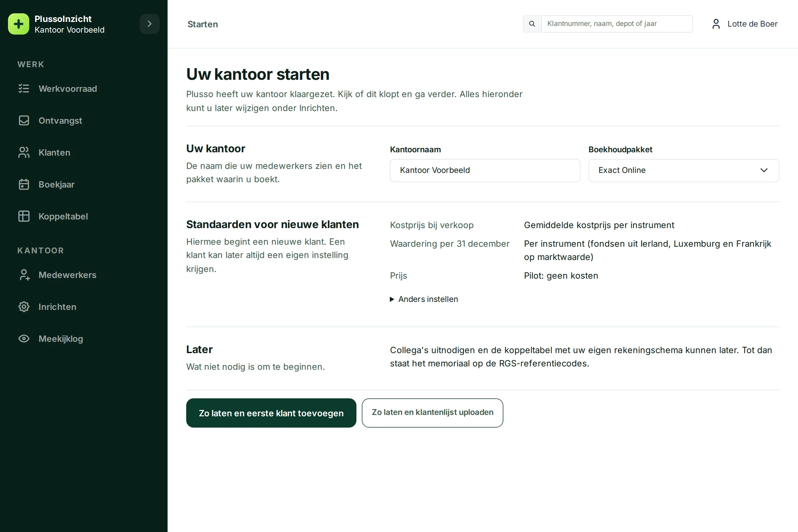
Task: Click the 'Uw kantoor starten' heading
Action: (x=257, y=74)
